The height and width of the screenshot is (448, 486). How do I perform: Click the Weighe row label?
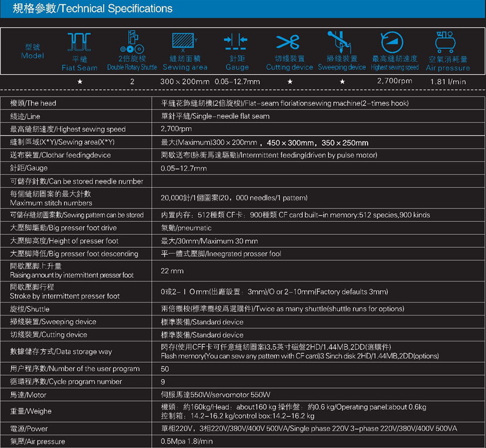point(31,412)
